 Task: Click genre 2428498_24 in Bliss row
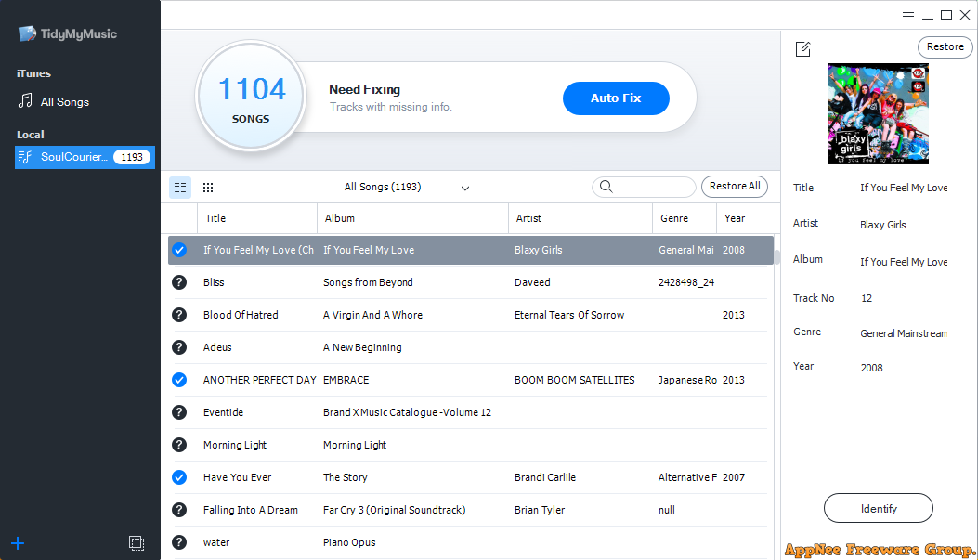tap(686, 282)
